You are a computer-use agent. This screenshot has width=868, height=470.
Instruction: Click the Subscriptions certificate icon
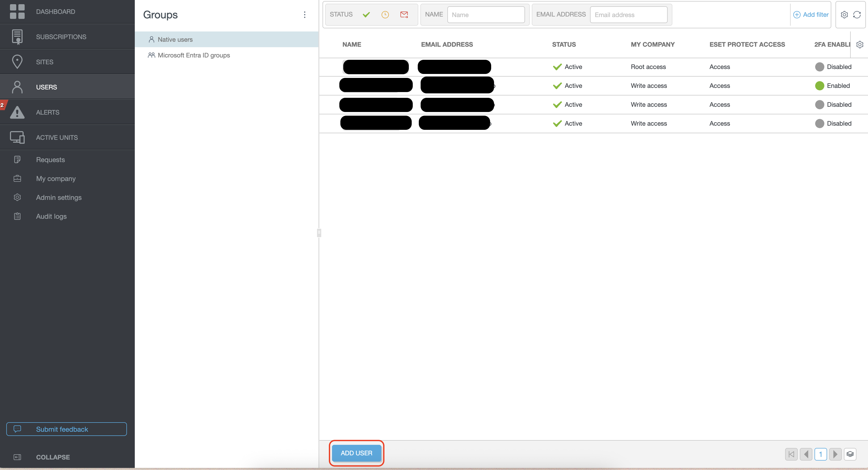click(x=17, y=37)
